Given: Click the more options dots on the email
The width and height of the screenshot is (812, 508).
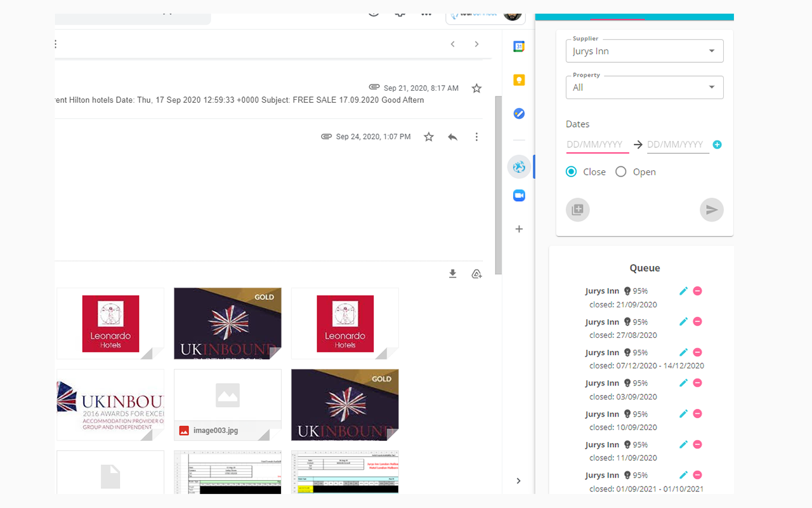Looking at the screenshot, I should 476,137.
